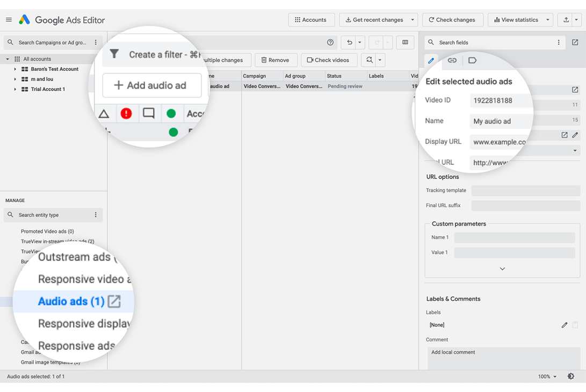Image resolution: width=586 pixels, height=392 pixels.
Task: Click the Tracking template field
Action: coord(526,191)
